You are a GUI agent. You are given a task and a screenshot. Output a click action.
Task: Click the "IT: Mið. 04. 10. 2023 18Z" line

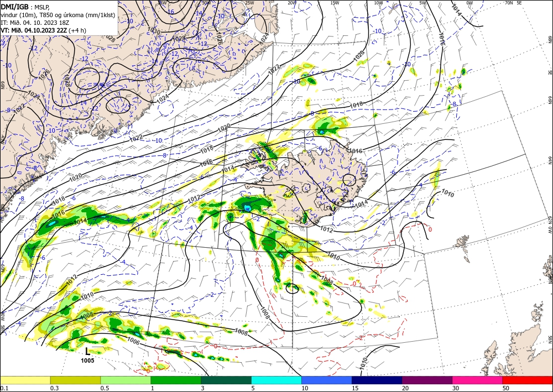pos(34,23)
